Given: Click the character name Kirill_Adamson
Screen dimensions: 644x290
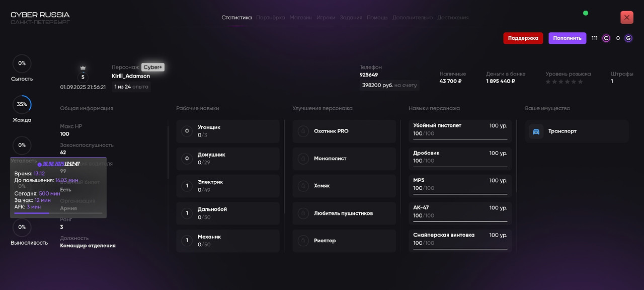Looking at the screenshot, I should 131,76.
